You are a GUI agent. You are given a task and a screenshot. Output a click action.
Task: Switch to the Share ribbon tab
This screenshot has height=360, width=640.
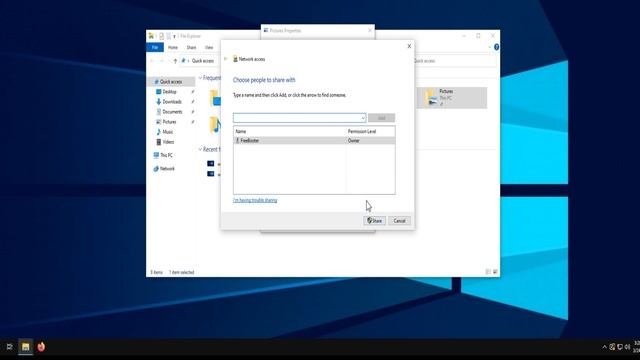pos(191,47)
